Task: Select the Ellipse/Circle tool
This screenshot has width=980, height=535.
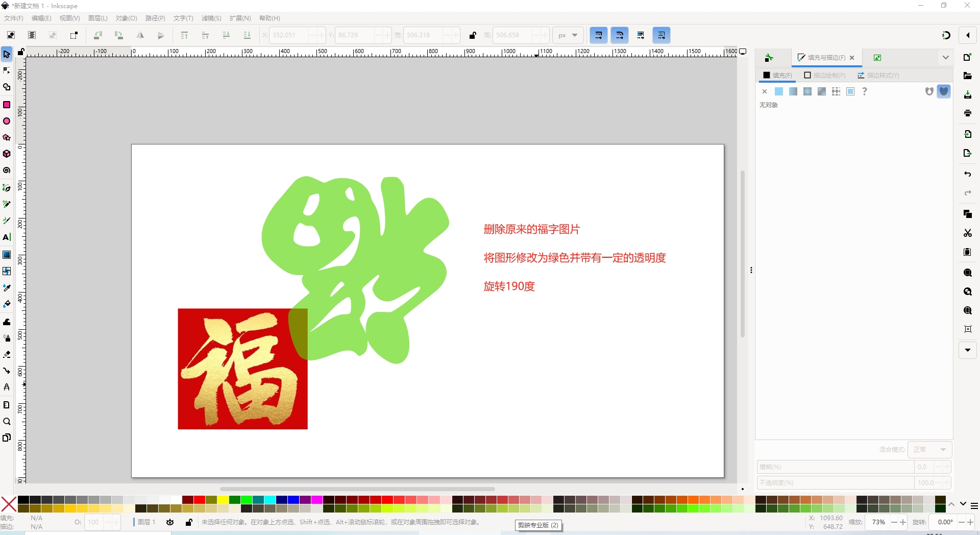Action: [x=7, y=121]
